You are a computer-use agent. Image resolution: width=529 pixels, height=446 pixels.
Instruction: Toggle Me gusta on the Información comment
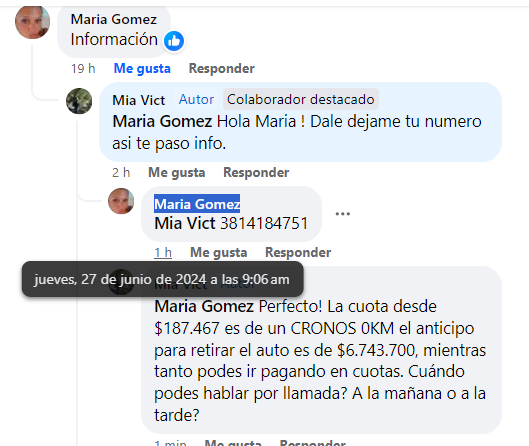(142, 68)
